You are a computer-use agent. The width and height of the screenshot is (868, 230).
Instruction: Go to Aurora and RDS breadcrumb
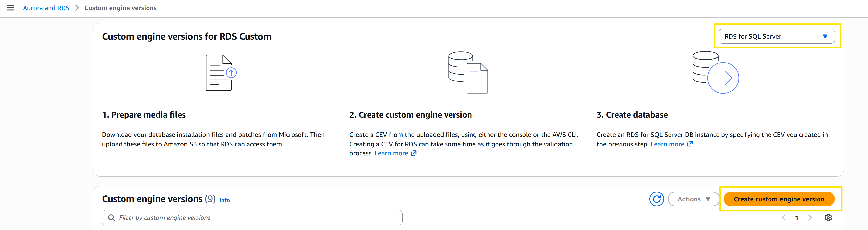[46, 8]
